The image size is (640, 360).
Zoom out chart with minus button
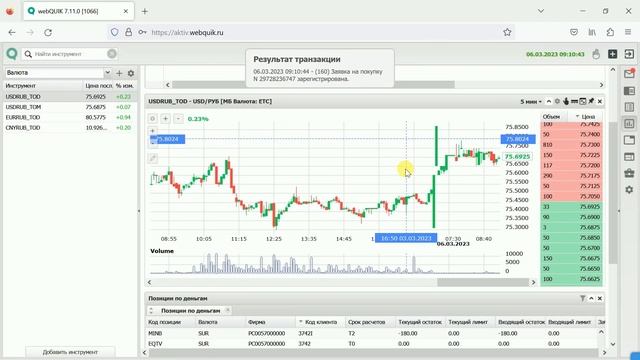click(x=178, y=119)
